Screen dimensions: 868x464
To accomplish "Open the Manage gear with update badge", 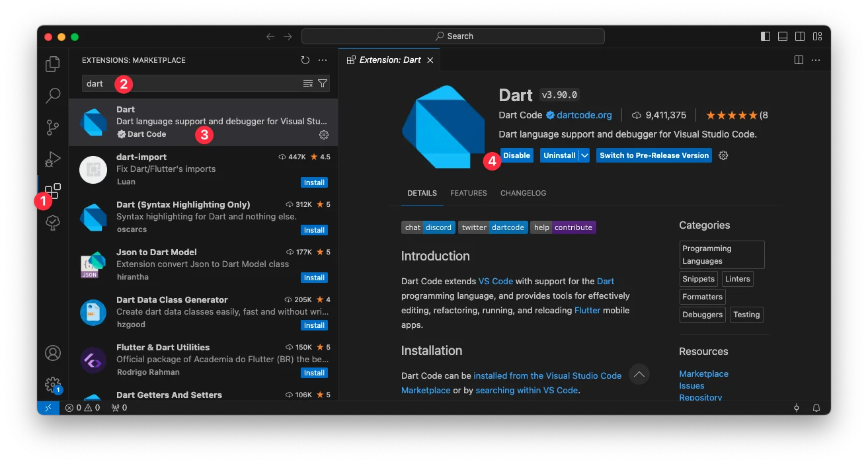I will point(53,385).
